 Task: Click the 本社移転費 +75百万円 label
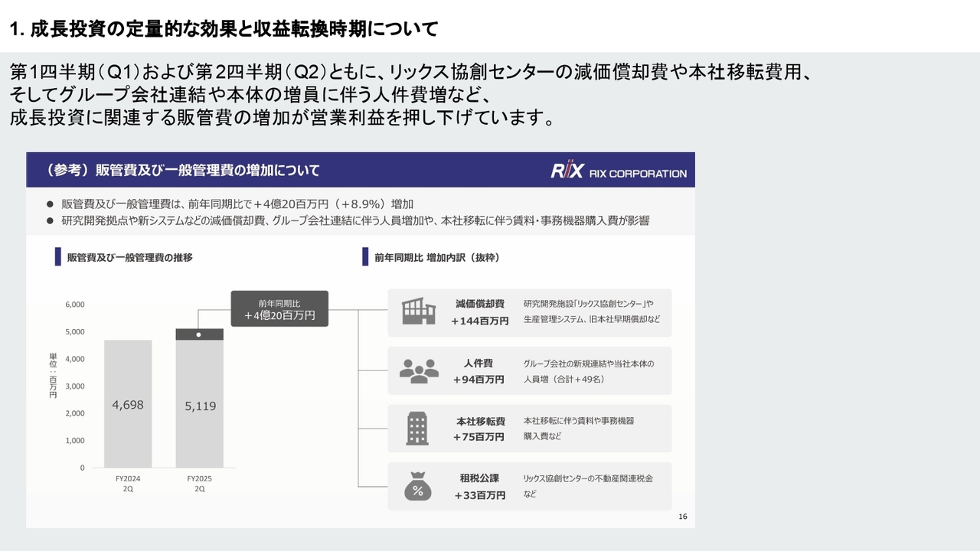click(479, 429)
